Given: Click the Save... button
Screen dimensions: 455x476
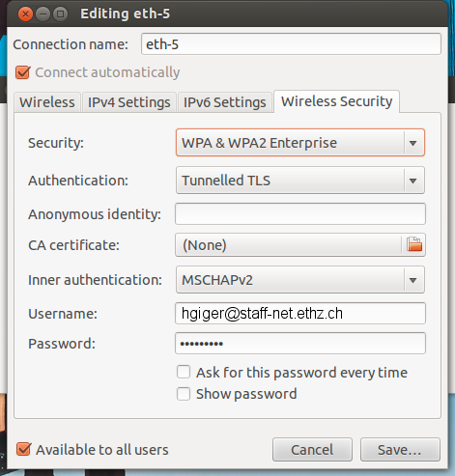Looking at the screenshot, I should click(400, 450).
